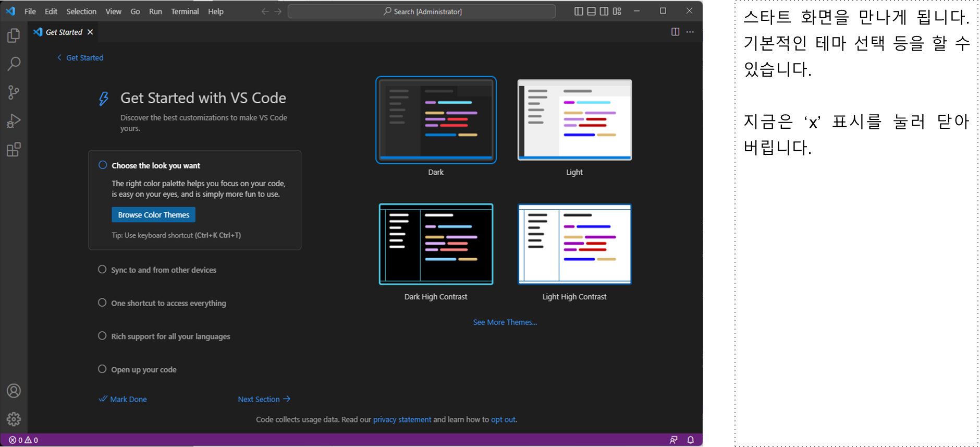This screenshot has width=980, height=447.
Task: Show errors and warnings in status bar
Action: pyautogui.click(x=23, y=440)
